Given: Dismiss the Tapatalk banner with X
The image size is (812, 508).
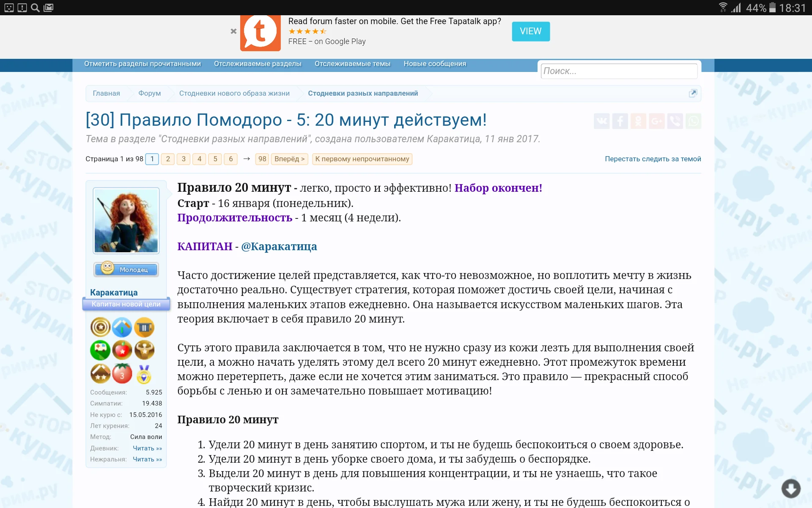Looking at the screenshot, I should 233,31.
